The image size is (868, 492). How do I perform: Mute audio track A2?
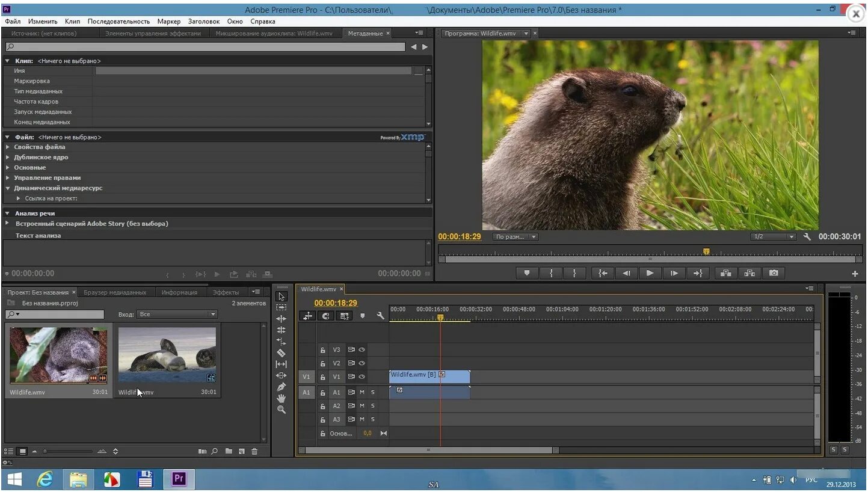[362, 406]
